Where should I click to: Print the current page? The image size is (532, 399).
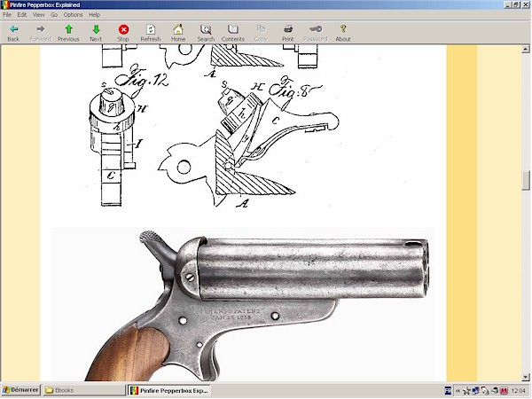tap(288, 33)
